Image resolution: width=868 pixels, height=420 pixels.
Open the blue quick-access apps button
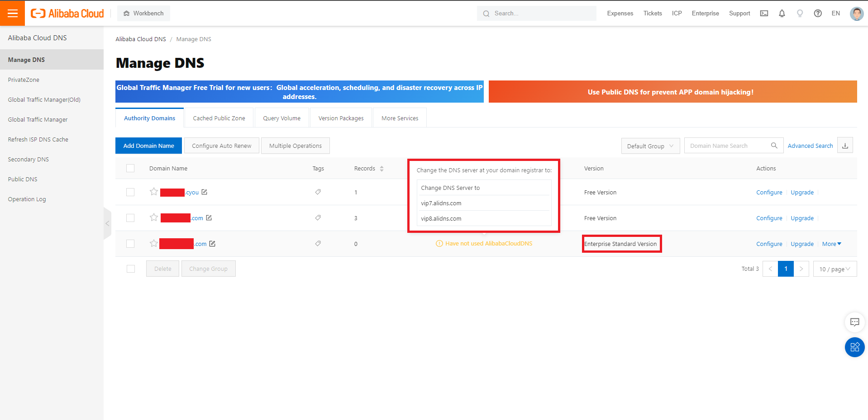854,347
